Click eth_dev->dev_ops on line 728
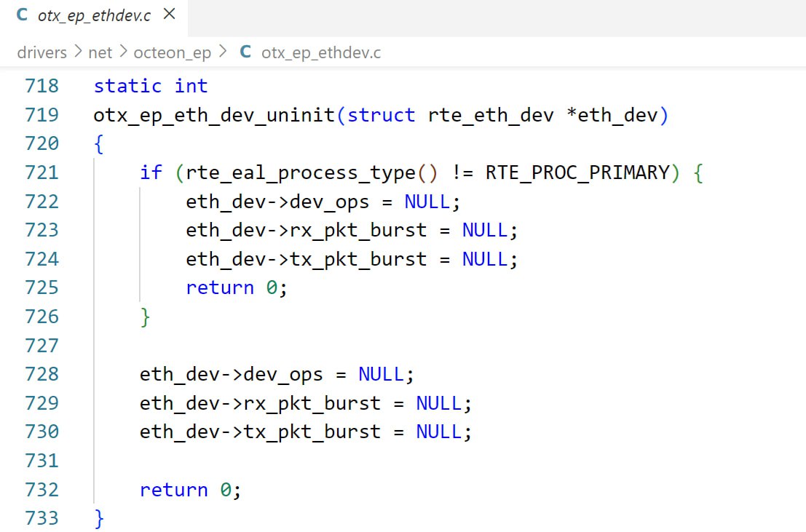Viewport: 806px width, 532px height. point(232,375)
